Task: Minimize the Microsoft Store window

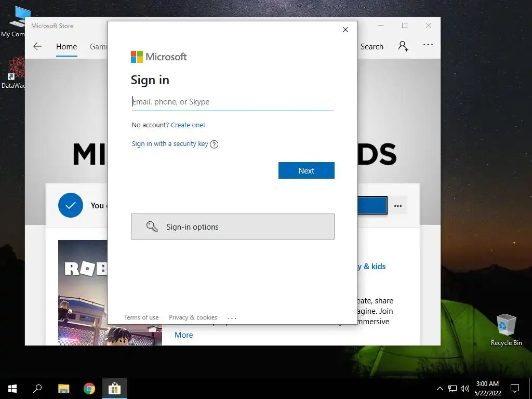Action: pos(381,26)
